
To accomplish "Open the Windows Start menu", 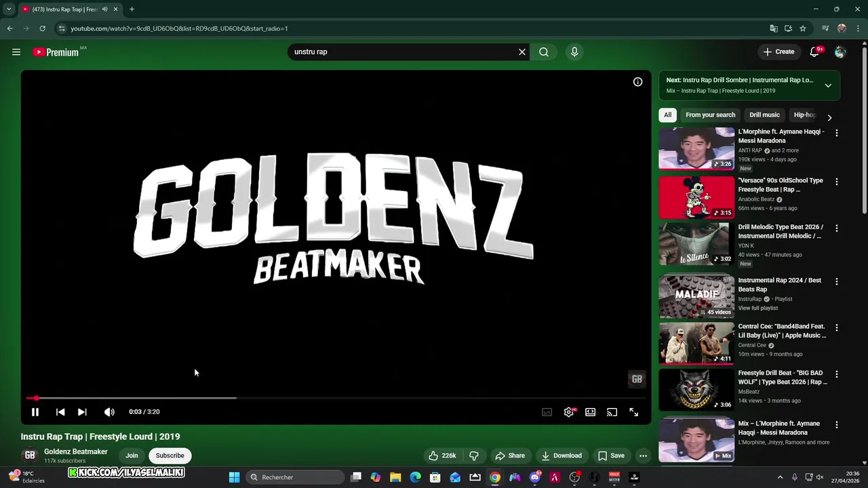I will tap(234, 477).
